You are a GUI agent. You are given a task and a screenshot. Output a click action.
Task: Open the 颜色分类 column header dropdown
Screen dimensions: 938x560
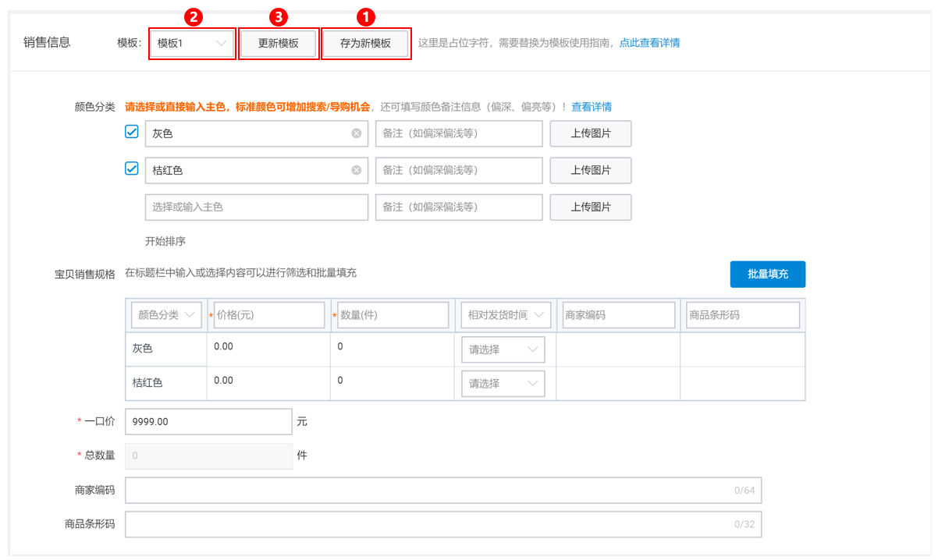(166, 314)
